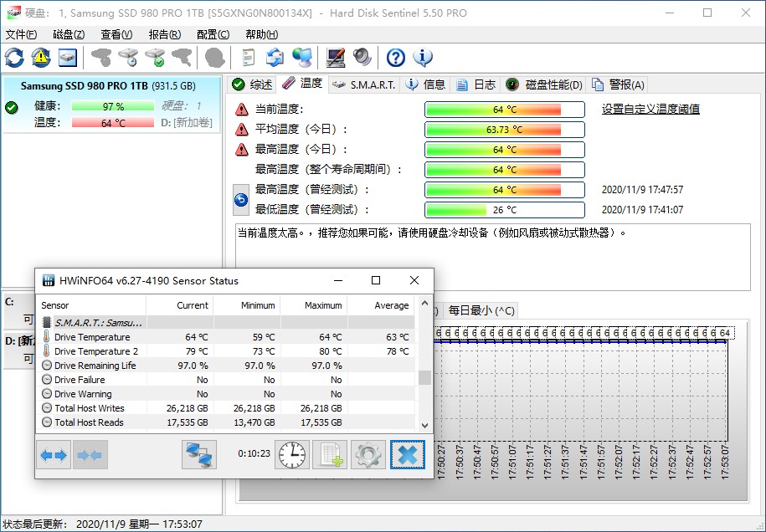Image resolution: width=766 pixels, height=532 pixels.
Task: Click the disk with green check test icon
Action: click(x=156, y=58)
